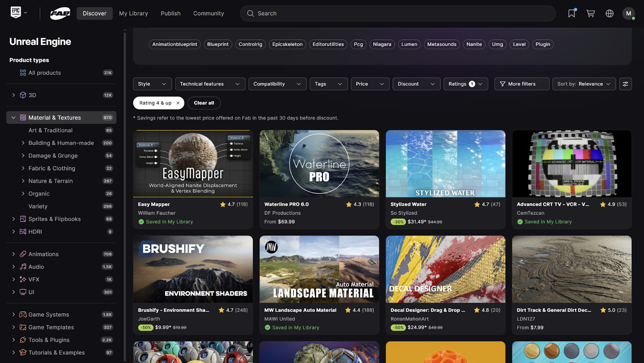Go to the Fab logo home

pos(60,13)
